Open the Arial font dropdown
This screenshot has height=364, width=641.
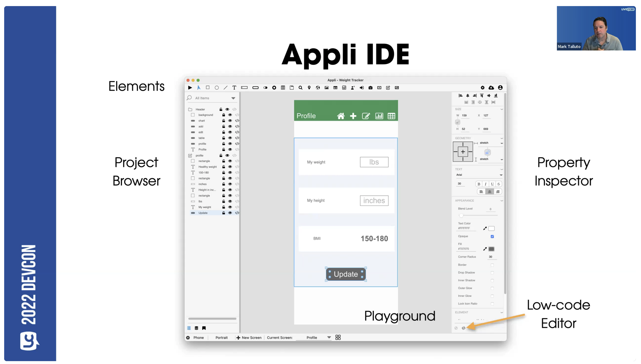[x=501, y=175]
